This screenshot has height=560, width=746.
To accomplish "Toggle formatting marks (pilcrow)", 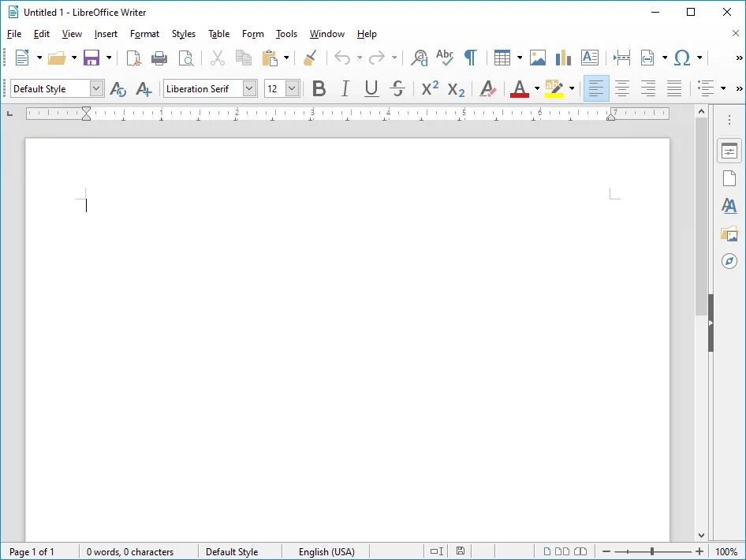I will [x=470, y=58].
